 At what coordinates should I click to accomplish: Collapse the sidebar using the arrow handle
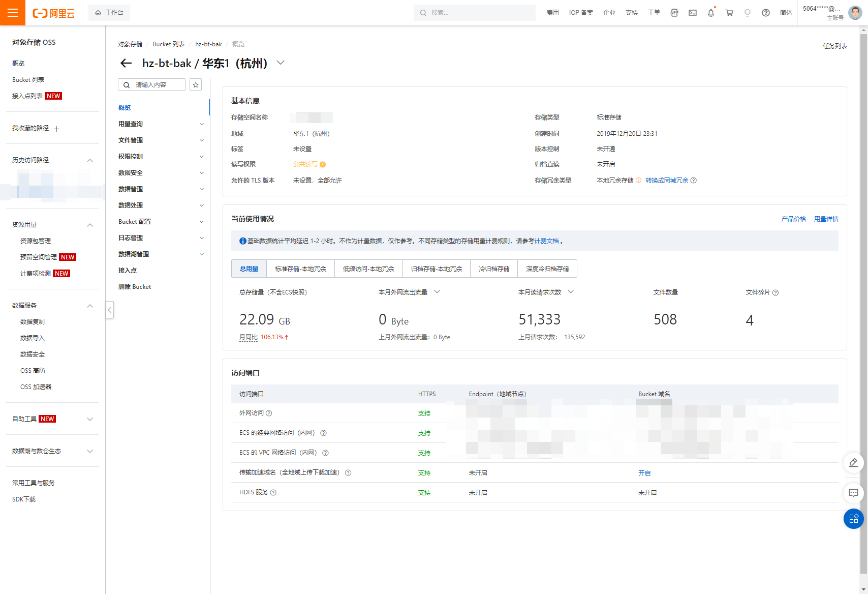pos(109,310)
